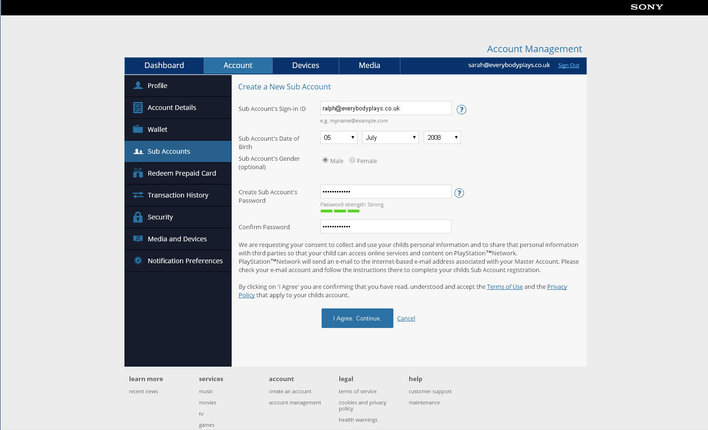Click the Profile person icon in sidebar
This screenshot has width=708, height=430.
tap(138, 86)
